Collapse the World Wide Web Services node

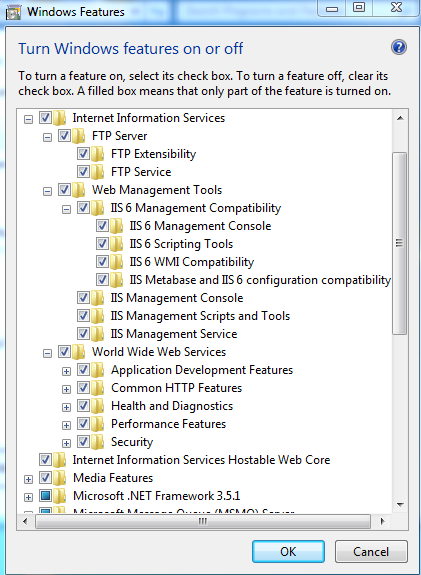tap(47, 353)
